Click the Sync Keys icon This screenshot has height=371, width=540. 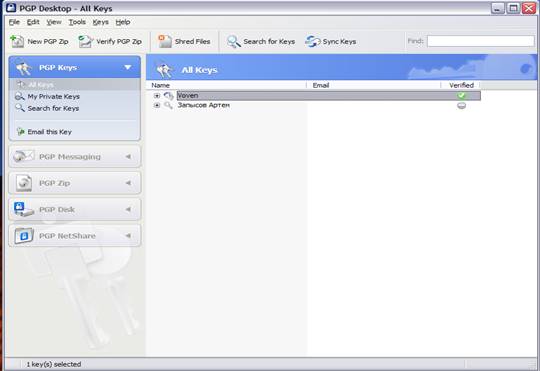point(313,41)
